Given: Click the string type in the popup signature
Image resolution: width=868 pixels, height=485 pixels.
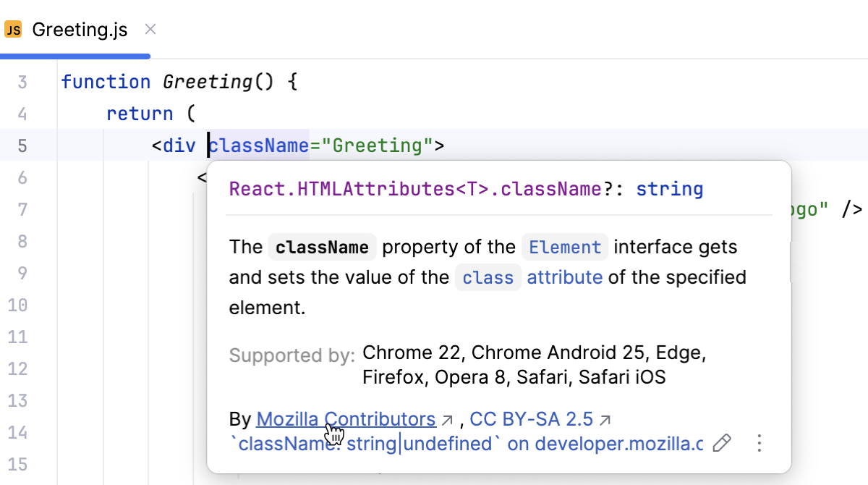Looking at the screenshot, I should [670, 189].
